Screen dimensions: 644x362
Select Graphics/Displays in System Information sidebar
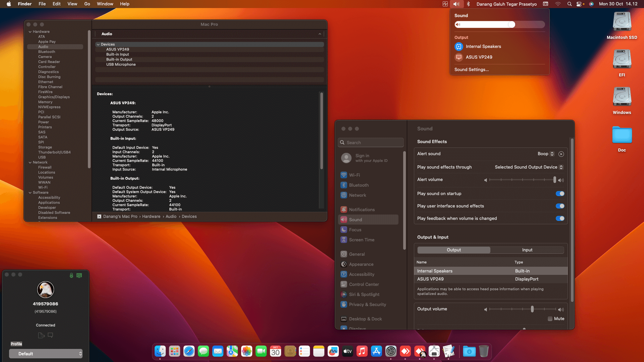coord(54,97)
